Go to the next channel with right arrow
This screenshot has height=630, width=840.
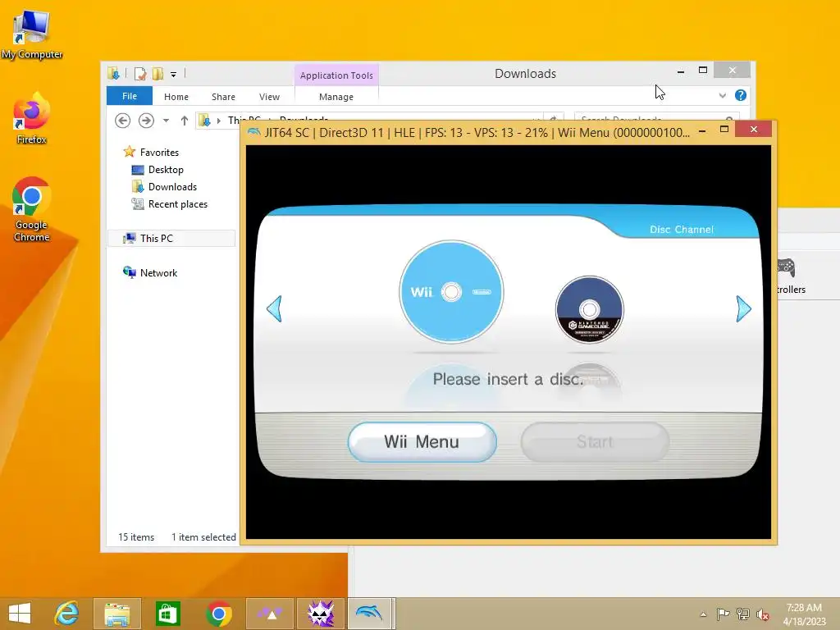click(x=743, y=308)
